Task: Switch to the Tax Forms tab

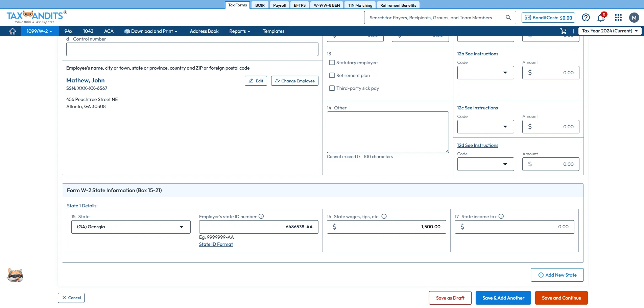Action: tap(238, 5)
